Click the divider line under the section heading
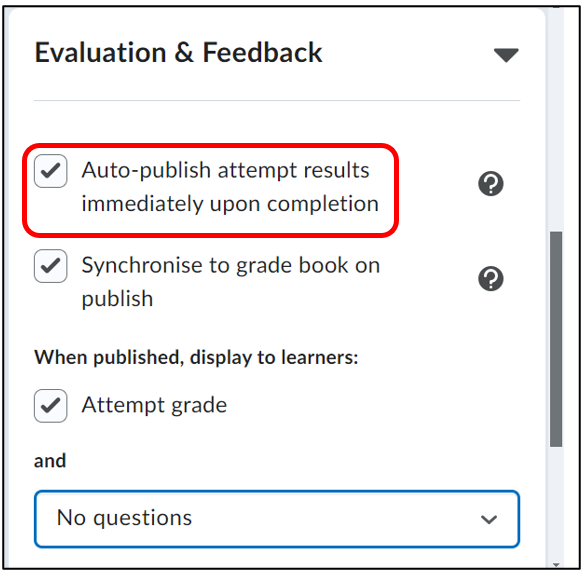The image size is (585, 574). tap(277, 100)
